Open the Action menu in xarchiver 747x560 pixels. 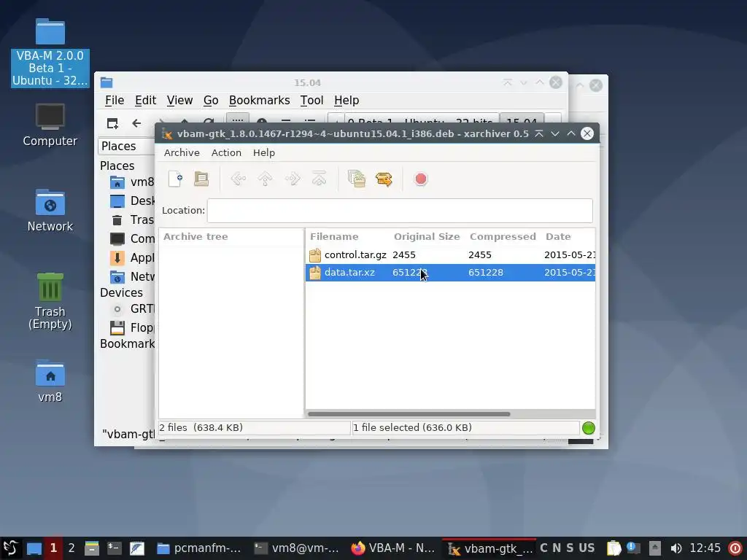point(226,153)
